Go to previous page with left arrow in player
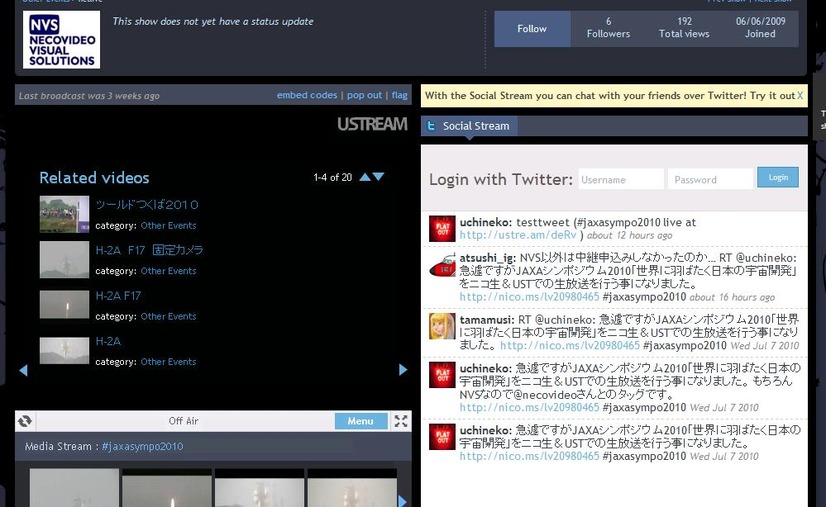The image size is (826, 507). tap(23, 370)
